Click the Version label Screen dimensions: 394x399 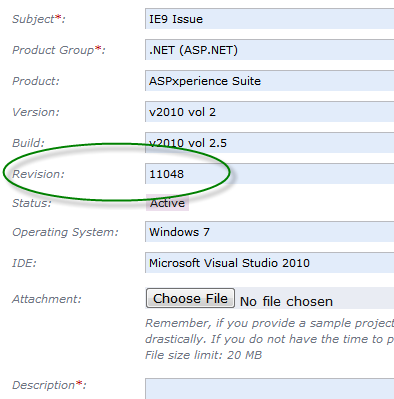point(36,112)
